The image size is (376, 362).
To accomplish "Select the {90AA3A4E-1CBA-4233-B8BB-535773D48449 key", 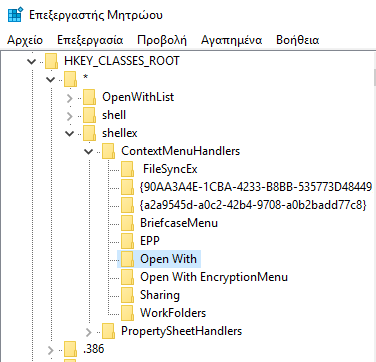I will (x=256, y=187).
